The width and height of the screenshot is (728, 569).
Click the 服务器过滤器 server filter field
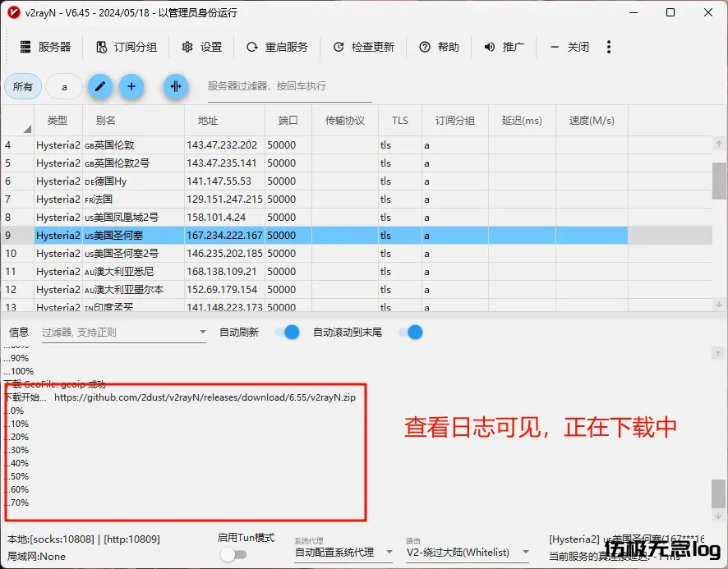click(290, 87)
